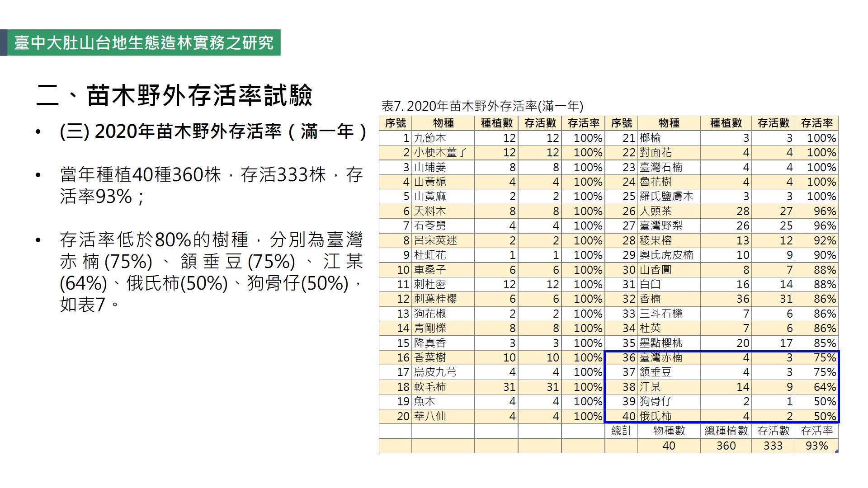Click species cell 香楠

[669, 299]
